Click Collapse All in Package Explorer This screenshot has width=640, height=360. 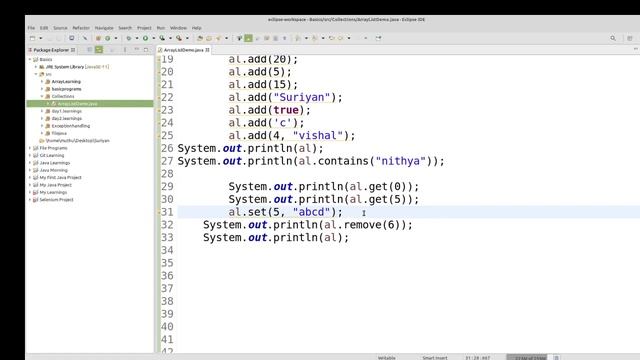[x=89, y=49]
